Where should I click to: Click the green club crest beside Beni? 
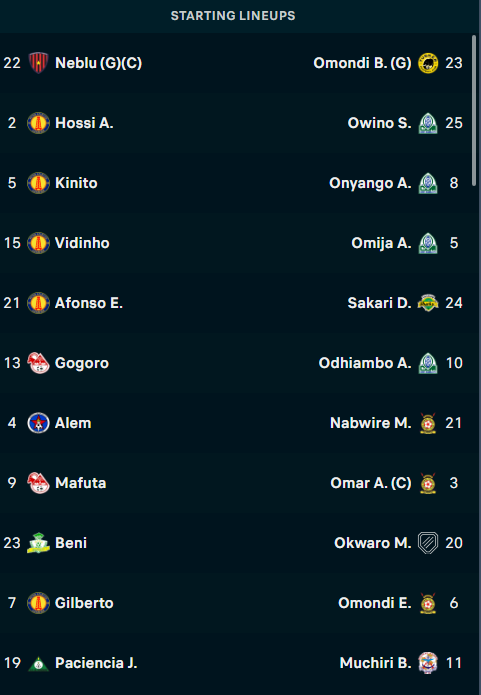click(x=38, y=543)
